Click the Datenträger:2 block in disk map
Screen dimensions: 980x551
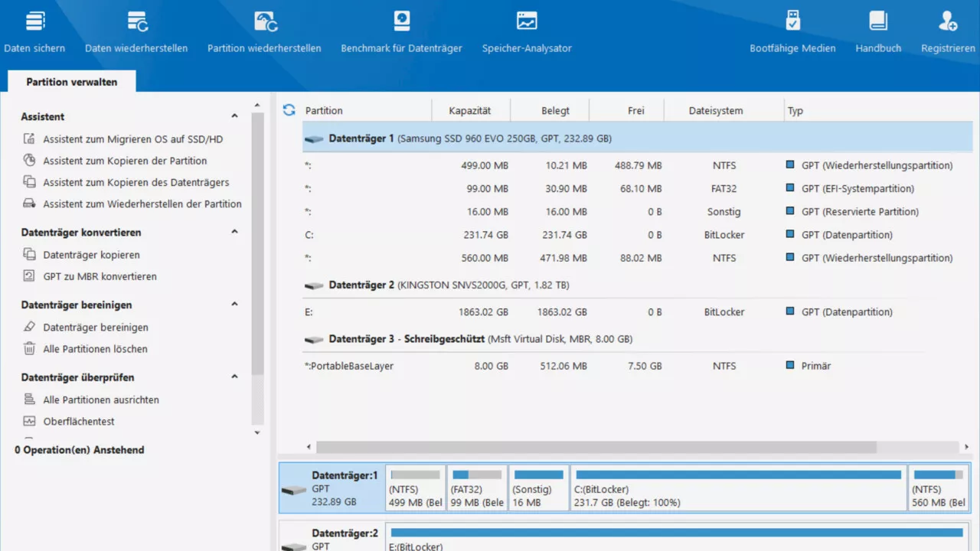click(x=332, y=537)
